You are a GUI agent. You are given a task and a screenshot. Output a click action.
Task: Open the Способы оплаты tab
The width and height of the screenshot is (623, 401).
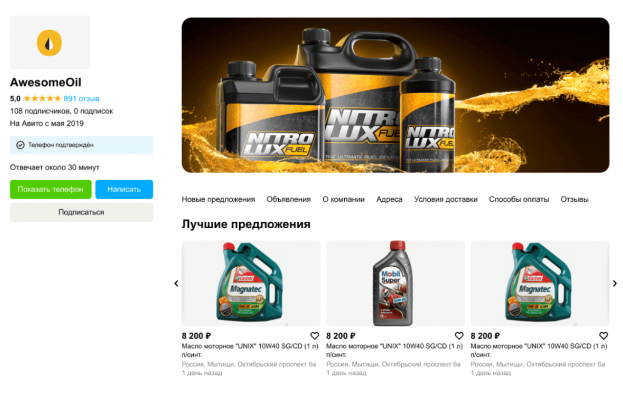519,199
